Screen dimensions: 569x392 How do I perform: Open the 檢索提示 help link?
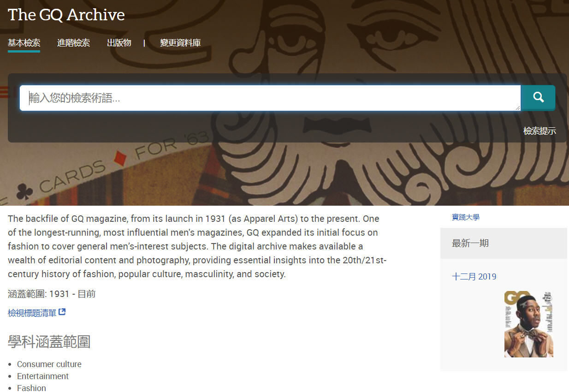539,131
